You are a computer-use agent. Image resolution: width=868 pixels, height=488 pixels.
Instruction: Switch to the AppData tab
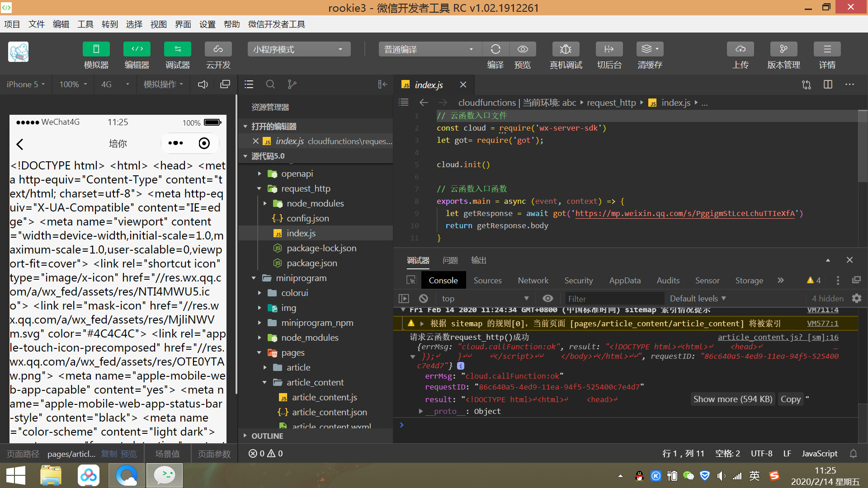(x=625, y=281)
